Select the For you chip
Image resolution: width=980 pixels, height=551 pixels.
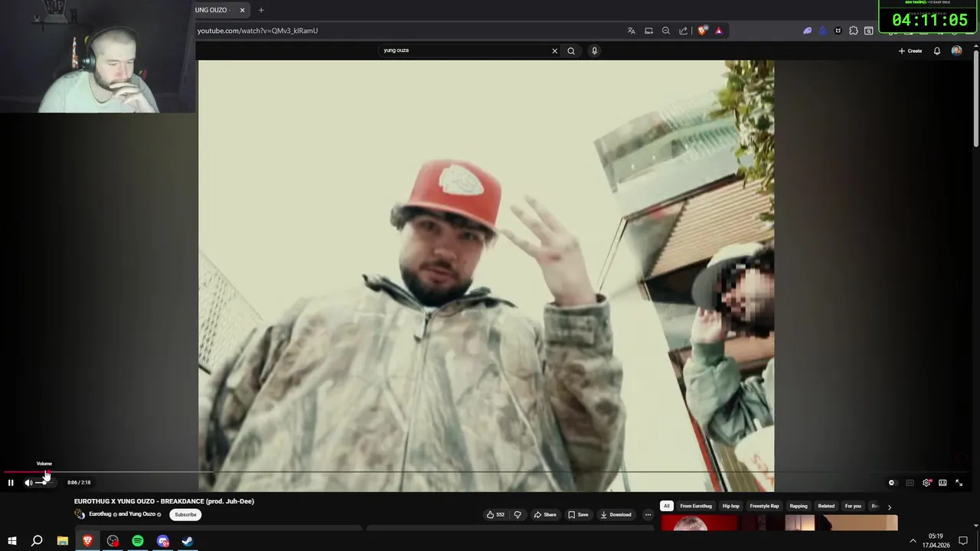(x=853, y=506)
